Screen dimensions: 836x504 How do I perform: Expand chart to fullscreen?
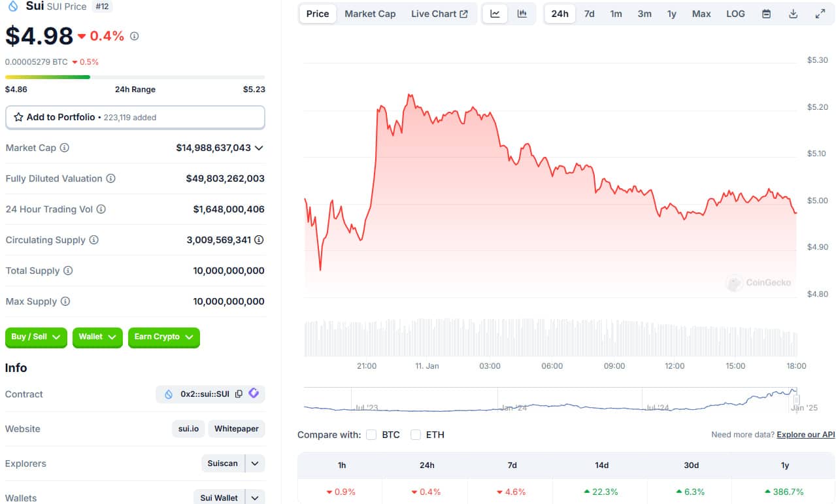click(x=820, y=14)
